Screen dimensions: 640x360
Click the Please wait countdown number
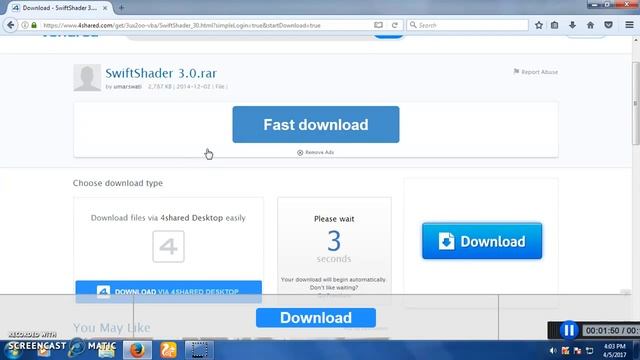click(334, 241)
